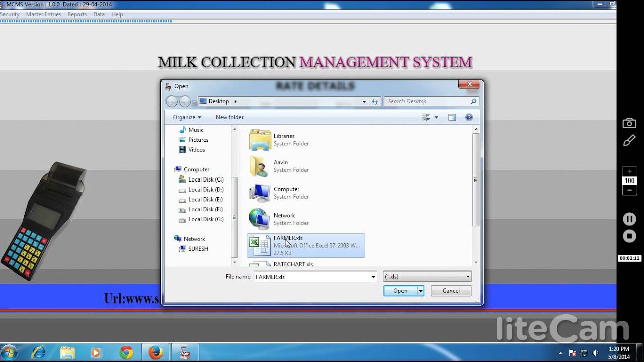This screenshot has width=644, height=362.
Task: Open Google Chrome from taskbar
Action: pyautogui.click(x=126, y=353)
